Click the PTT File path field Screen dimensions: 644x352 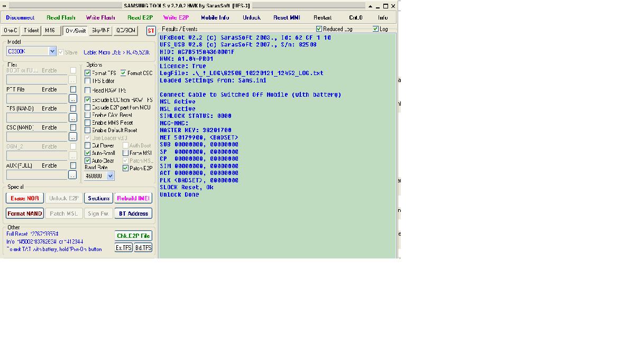(37, 99)
